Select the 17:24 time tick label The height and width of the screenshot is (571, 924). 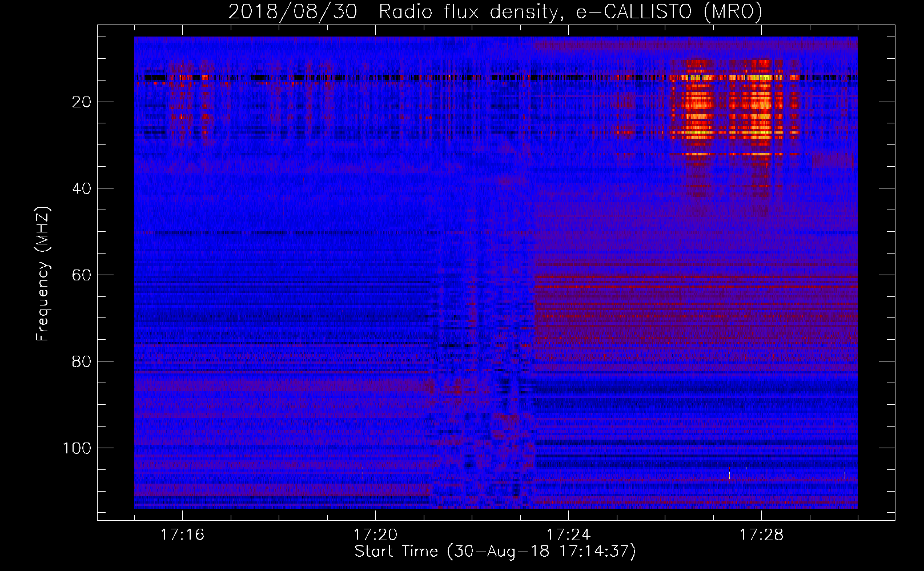(x=568, y=534)
